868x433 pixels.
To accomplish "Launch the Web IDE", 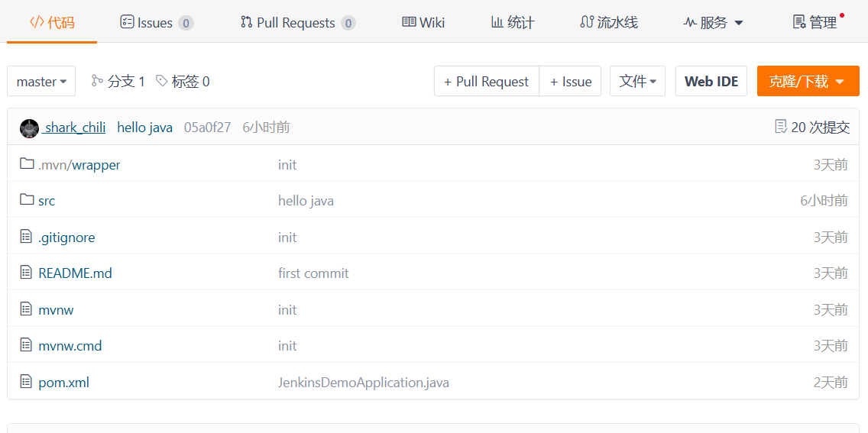I will coord(711,81).
